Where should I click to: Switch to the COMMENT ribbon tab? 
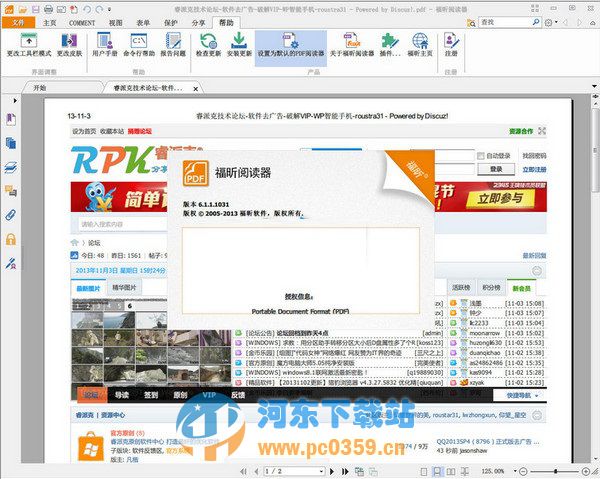(x=82, y=23)
